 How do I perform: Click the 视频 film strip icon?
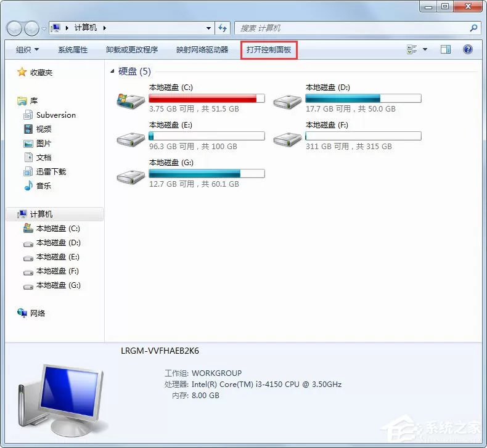click(x=28, y=129)
